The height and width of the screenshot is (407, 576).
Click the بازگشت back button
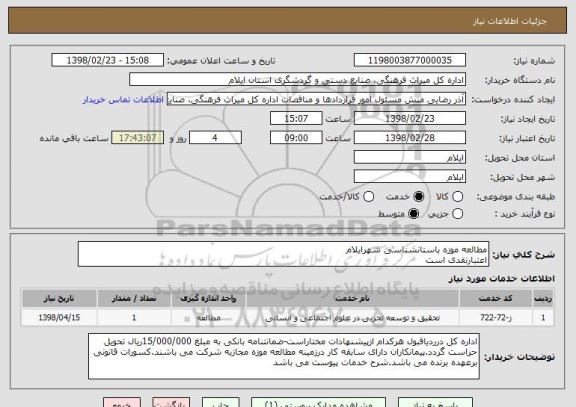(x=171, y=403)
